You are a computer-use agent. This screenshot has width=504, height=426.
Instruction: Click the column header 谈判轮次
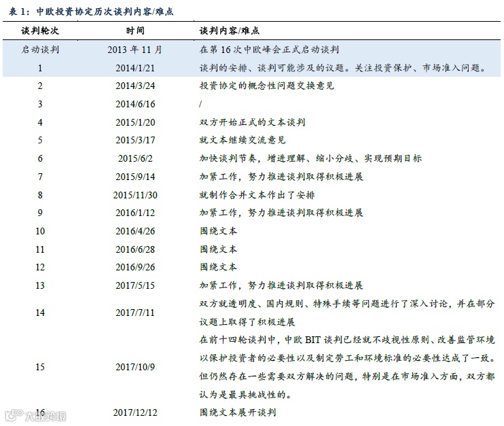[40, 31]
